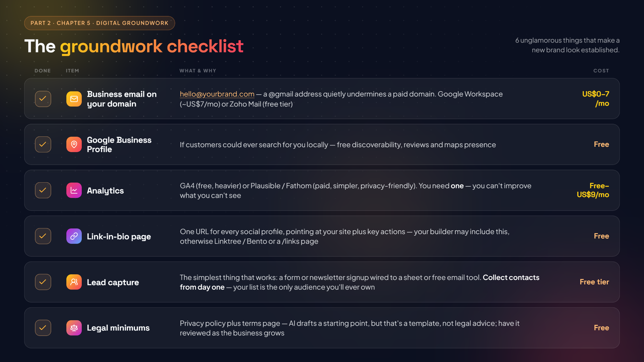The width and height of the screenshot is (644, 362).
Task: Select the US$0–7 /mo cost value
Action: click(x=596, y=99)
